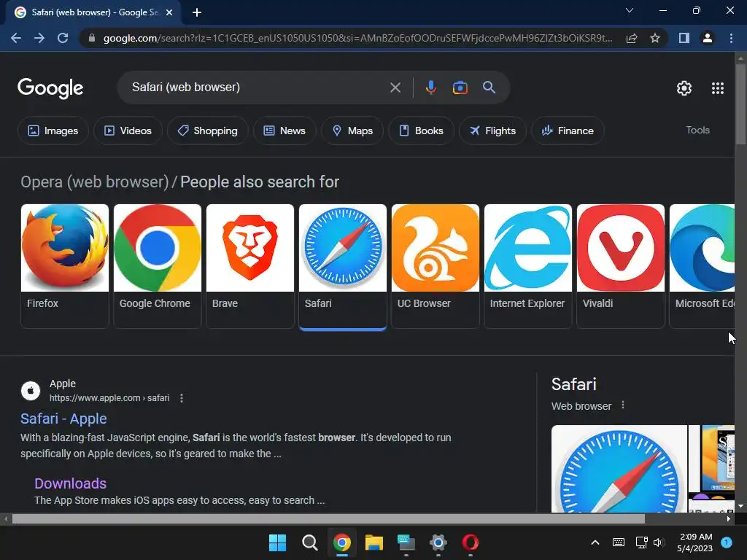Click the Apple favicon in result
The image size is (747, 560).
coord(31,391)
